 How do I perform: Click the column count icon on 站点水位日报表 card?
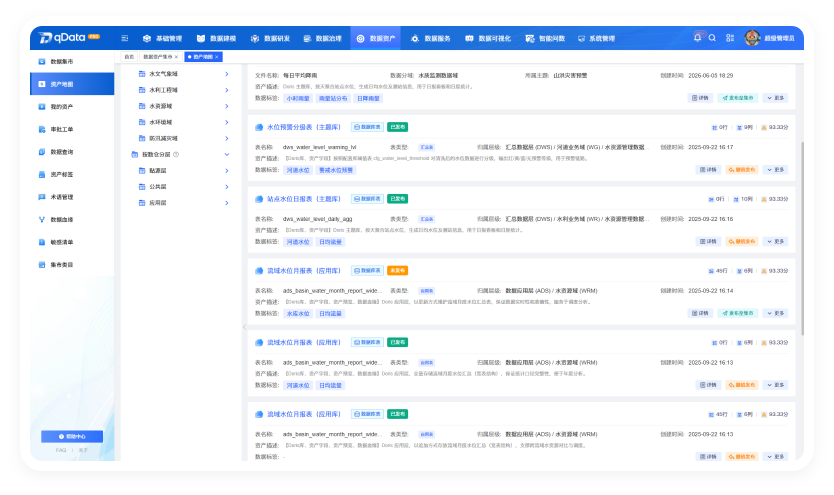pos(736,199)
